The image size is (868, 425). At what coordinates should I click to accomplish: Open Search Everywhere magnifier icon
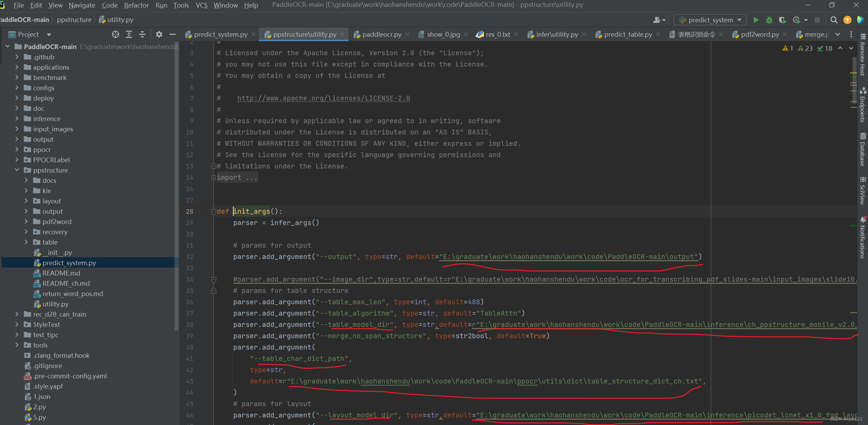tap(834, 20)
